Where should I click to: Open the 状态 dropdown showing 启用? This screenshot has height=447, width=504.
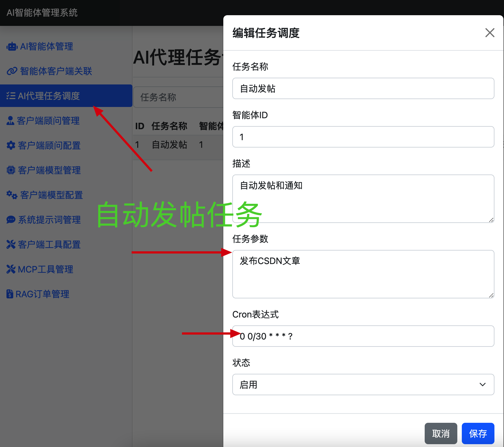363,385
